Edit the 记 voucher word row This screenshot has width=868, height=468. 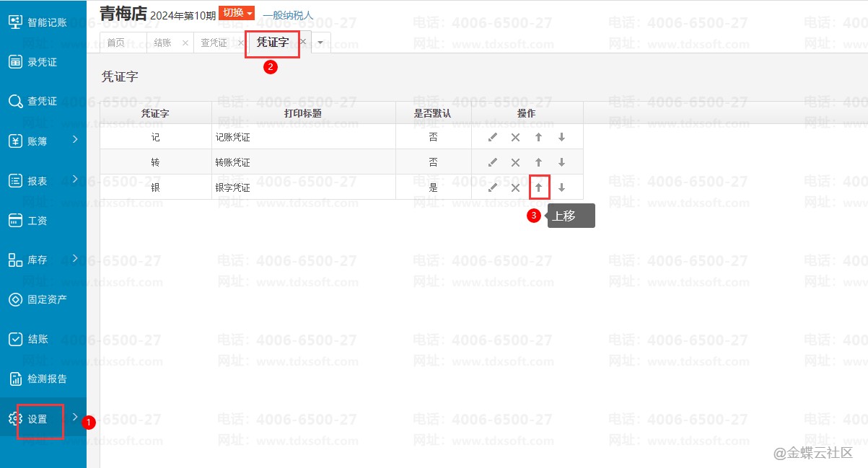(493, 137)
